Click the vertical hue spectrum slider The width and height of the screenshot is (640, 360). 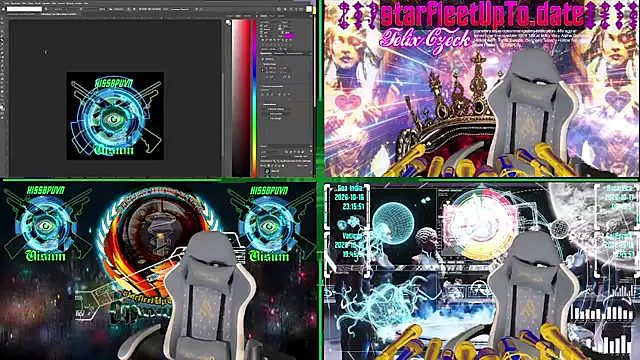[254, 98]
